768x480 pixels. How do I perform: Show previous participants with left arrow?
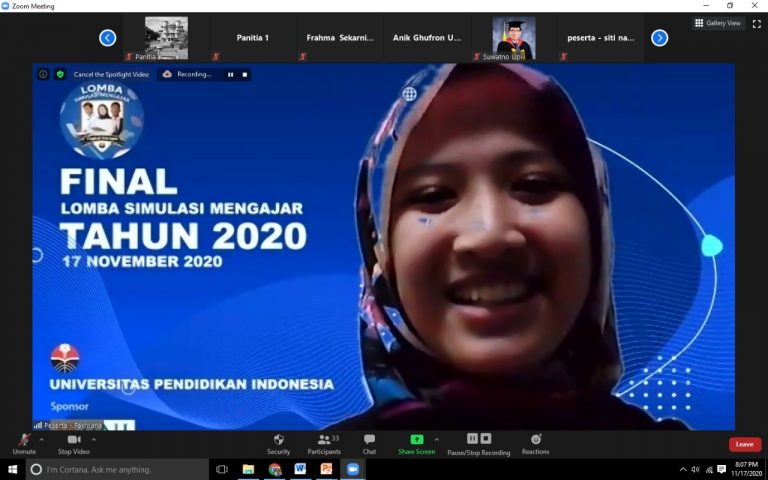(x=108, y=38)
